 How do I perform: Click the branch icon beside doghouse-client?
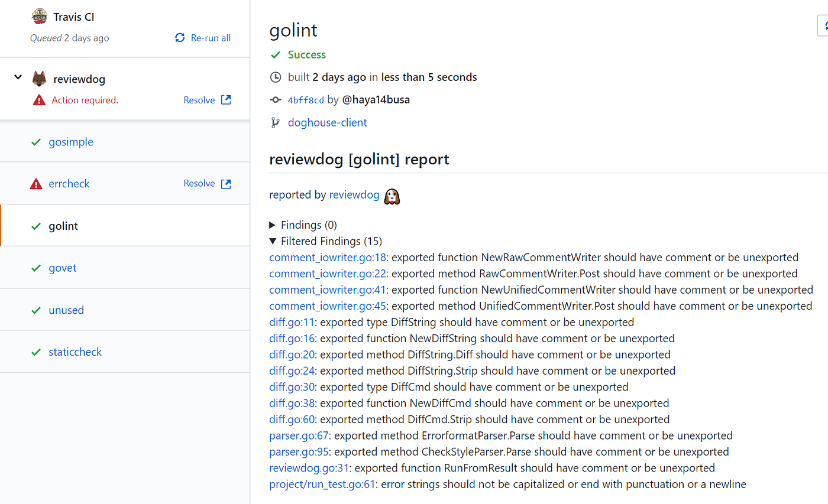pos(274,122)
